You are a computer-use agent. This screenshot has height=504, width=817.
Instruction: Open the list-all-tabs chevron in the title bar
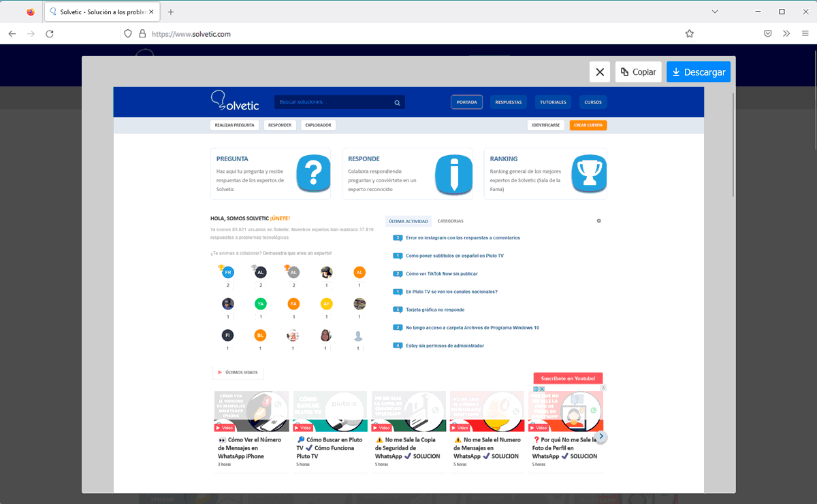click(x=715, y=11)
